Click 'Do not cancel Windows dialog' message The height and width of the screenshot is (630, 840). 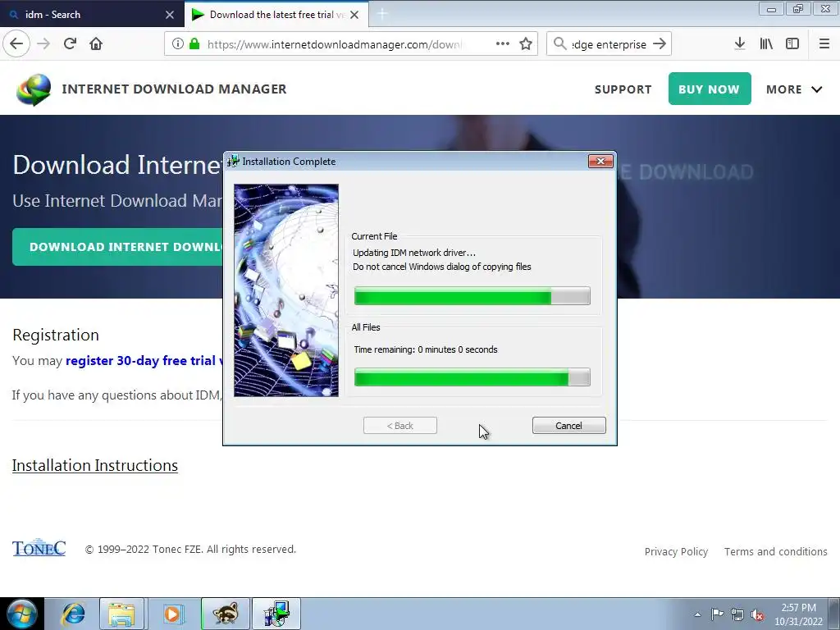click(x=442, y=267)
